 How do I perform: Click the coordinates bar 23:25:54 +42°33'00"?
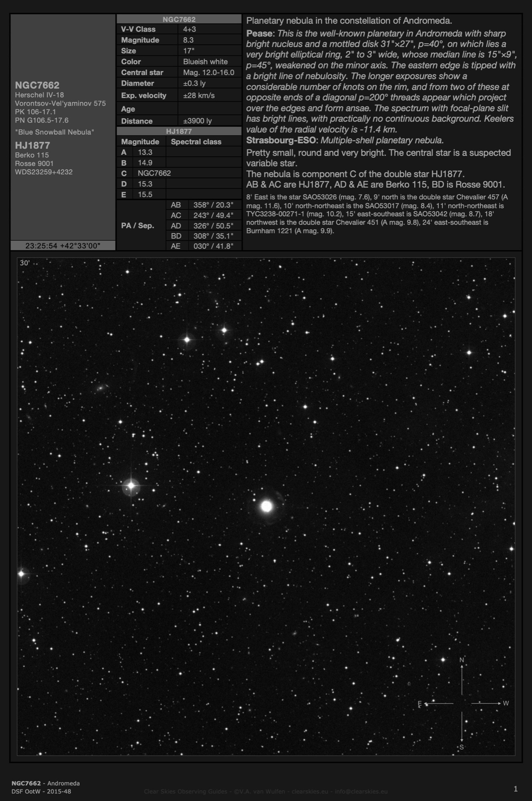tap(63, 246)
